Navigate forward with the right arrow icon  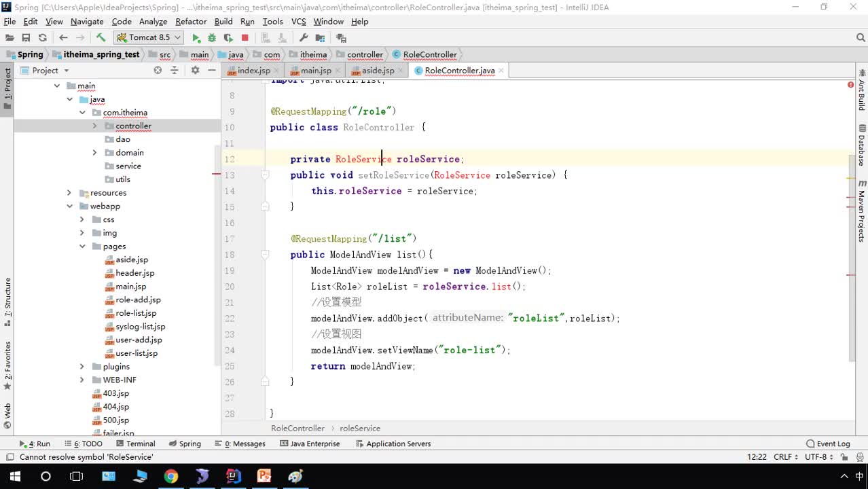point(79,38)
